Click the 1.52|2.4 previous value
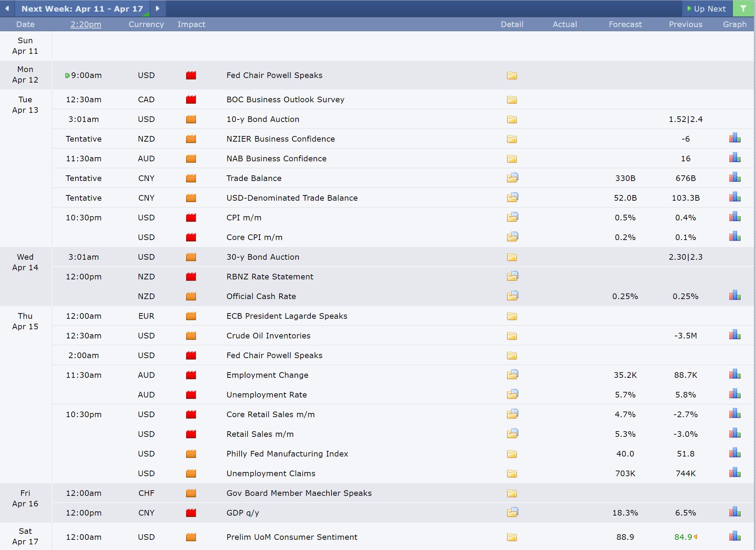756x550 pixels. 685,119
